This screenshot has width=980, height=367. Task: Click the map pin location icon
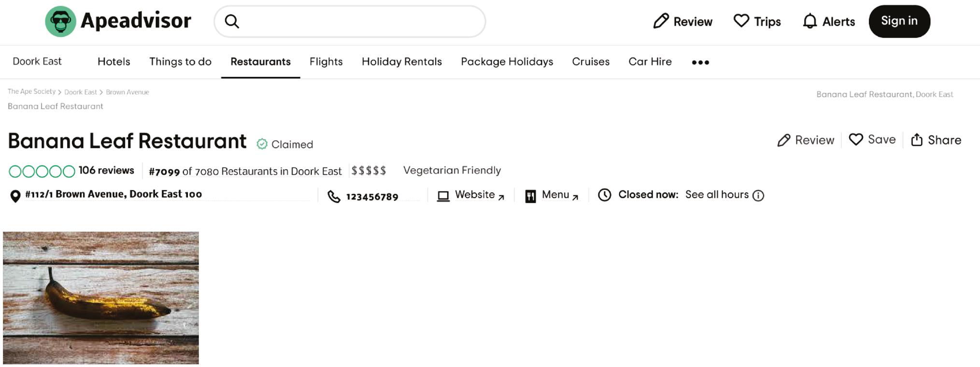tap(15, 196)
